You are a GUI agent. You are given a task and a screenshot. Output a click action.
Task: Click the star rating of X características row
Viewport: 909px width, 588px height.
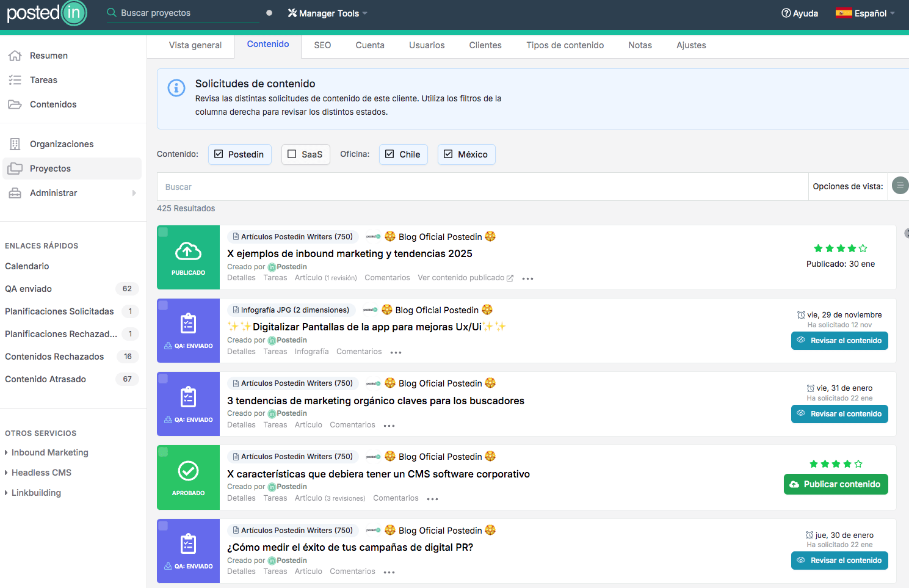pos(836,464)
